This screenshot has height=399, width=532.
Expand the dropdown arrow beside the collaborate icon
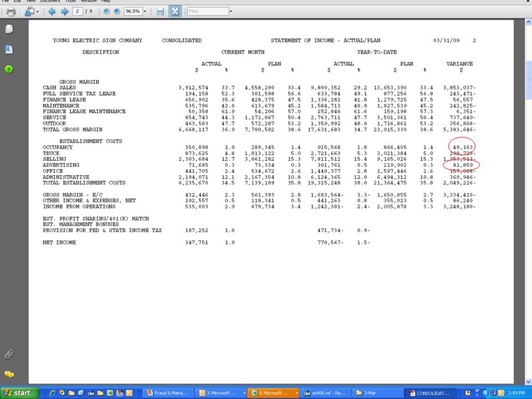(37, 12)
